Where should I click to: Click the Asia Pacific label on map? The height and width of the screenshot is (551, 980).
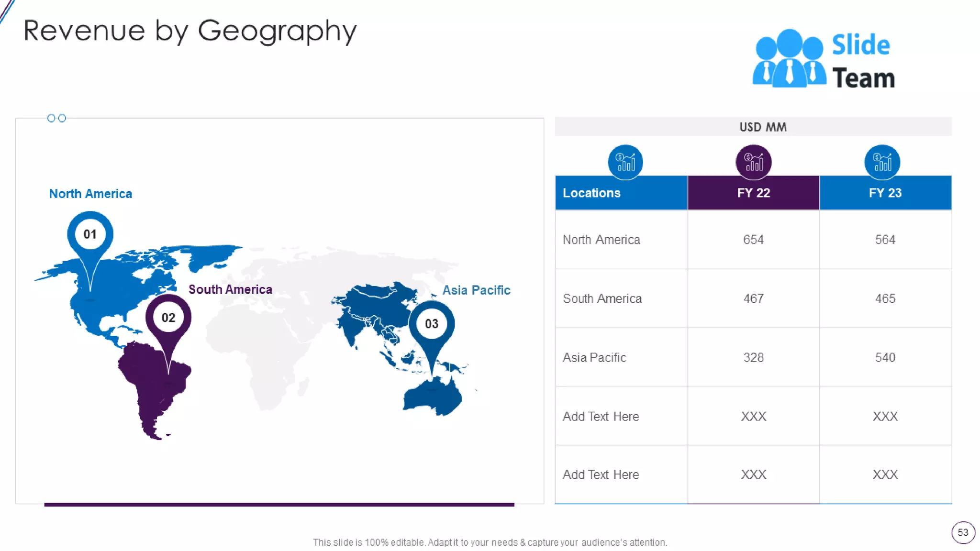point(476,290)
